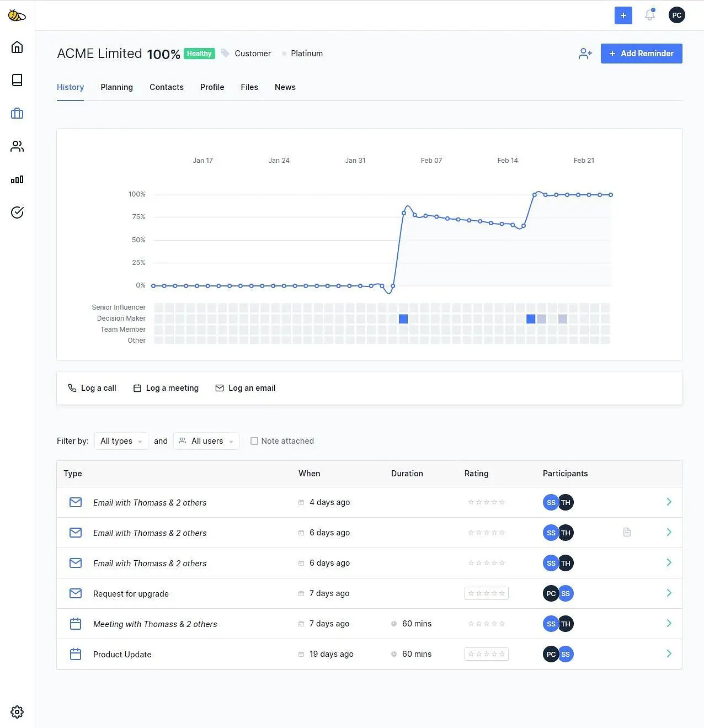Click the calendar icon for Product Update
704x728 pixels.
[76, 654]
